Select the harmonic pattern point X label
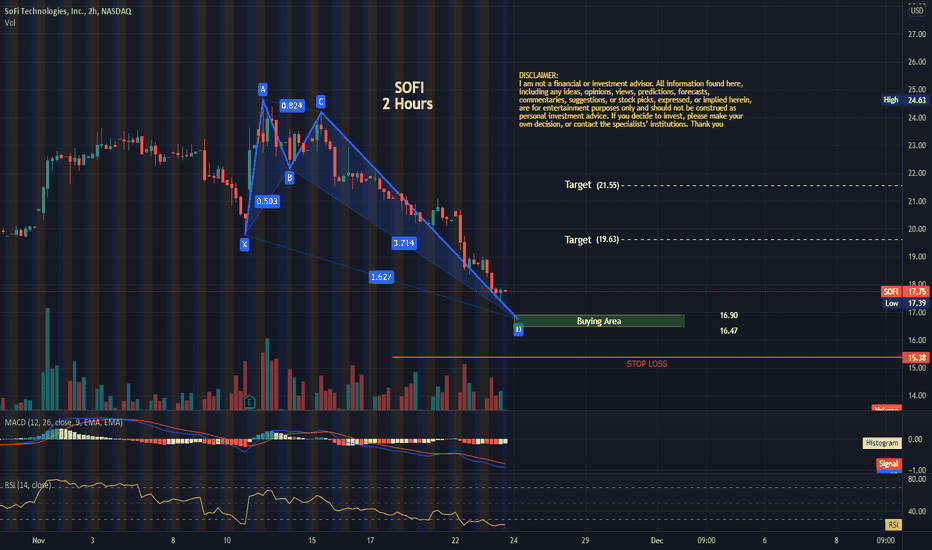 tap(244, 244)
